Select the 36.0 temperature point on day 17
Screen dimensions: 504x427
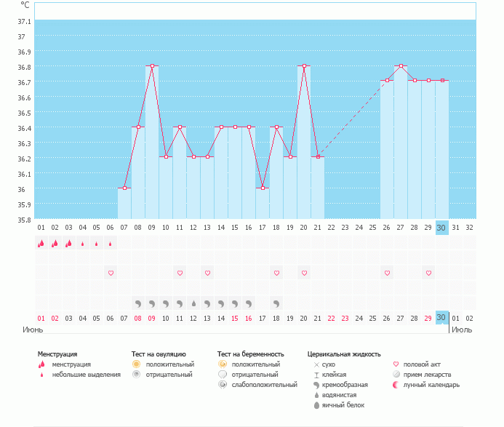[x=263, y=188]
